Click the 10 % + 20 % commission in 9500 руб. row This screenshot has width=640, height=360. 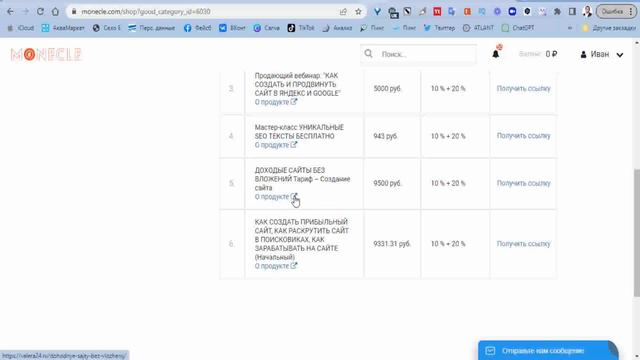pyautogui.click(x=448, y=183)
